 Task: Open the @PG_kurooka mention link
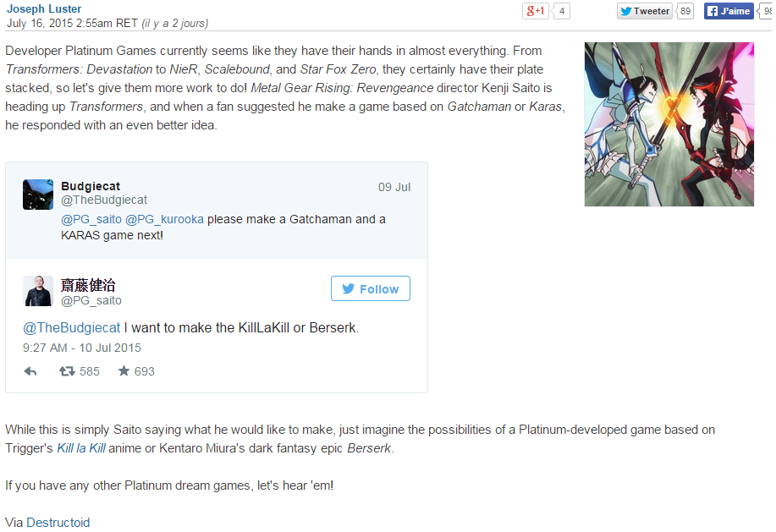[164, 219]
